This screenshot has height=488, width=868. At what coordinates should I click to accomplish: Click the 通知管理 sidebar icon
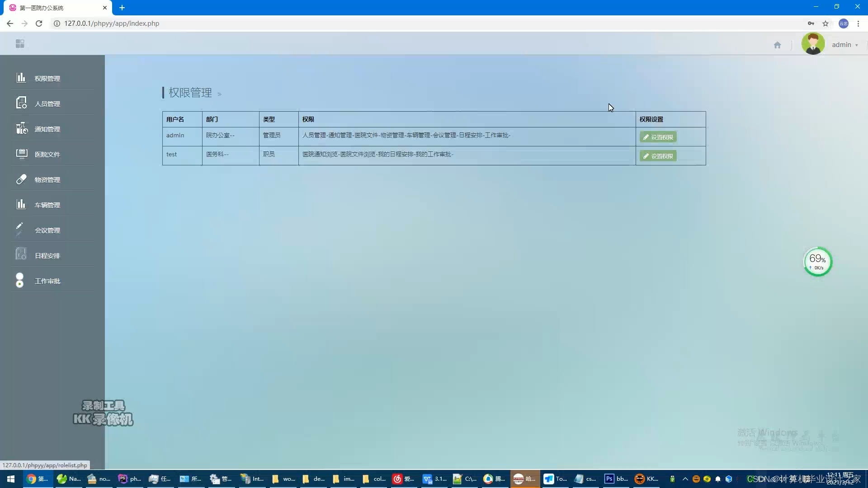click(x=21, y=128)
